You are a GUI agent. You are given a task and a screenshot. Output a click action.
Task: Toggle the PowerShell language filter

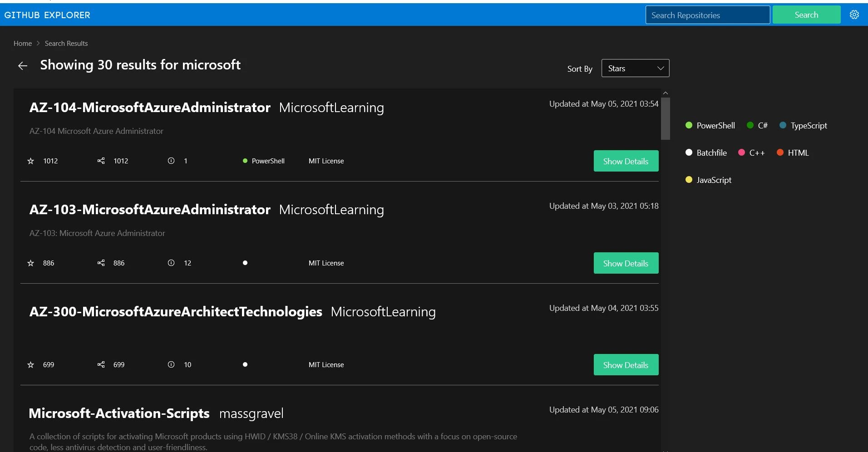tap(710, 125)
